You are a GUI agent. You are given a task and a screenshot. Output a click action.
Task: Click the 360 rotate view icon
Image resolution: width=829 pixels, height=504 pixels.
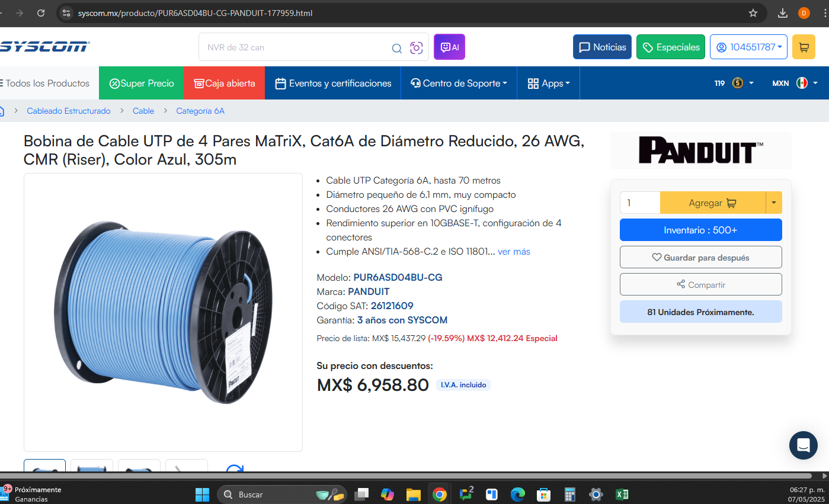click(235, 469)
